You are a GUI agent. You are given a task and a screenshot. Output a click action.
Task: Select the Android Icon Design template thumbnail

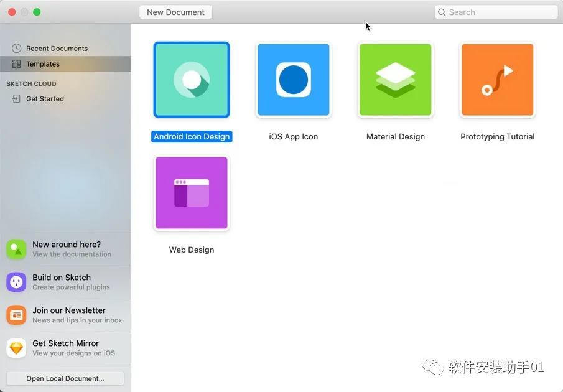pyautogui.click(x=192, y=80)
